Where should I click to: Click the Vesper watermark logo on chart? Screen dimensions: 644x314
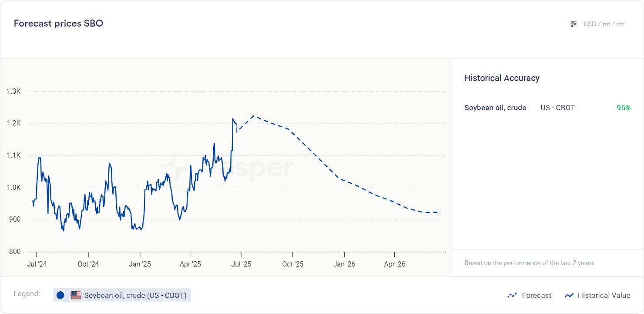(226, 167)
